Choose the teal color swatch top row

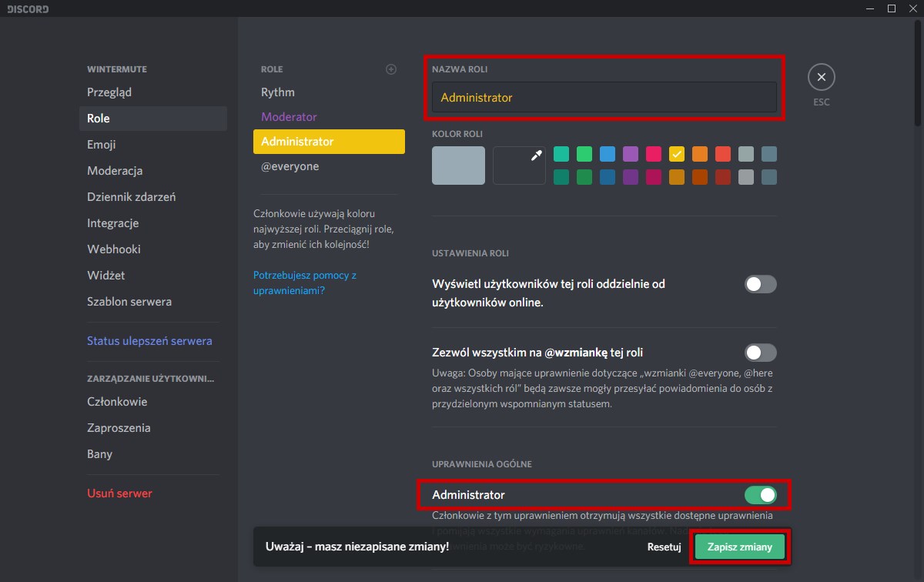point(561,154)
